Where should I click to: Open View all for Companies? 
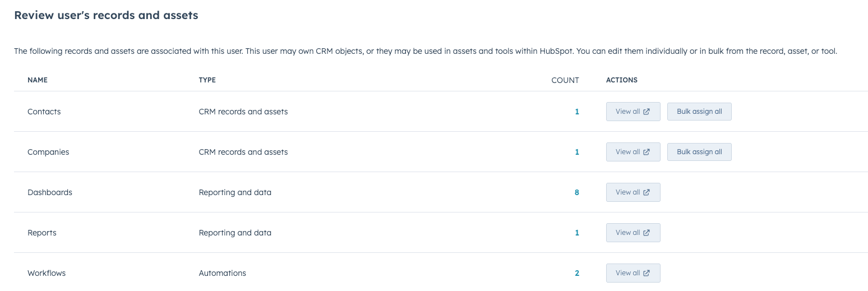[633, 152]
